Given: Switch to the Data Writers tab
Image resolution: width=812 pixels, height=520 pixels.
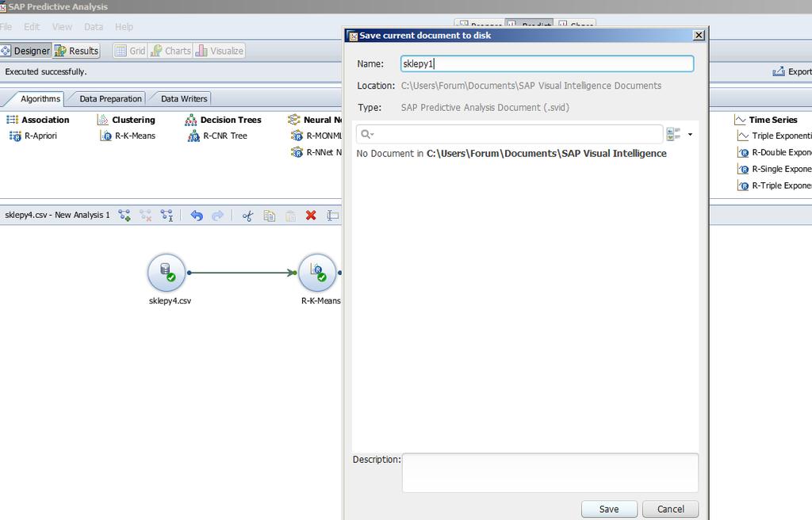Looking at the screenshot, I should pyautogui.click(x=184, y=98).
